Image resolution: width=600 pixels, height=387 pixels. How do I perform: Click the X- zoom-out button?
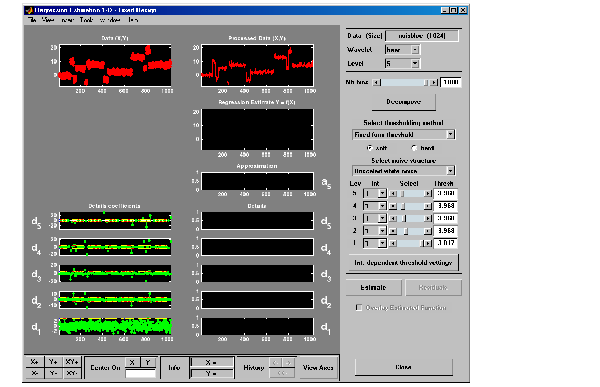pyautogui.click(x=34, y=373)
